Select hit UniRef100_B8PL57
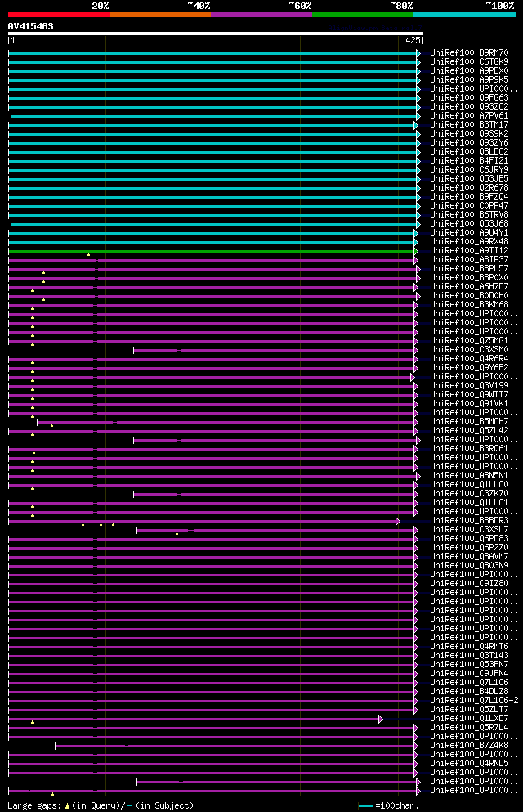The height and width of the screenshot is (812, 523). click(x=469, y=269)
